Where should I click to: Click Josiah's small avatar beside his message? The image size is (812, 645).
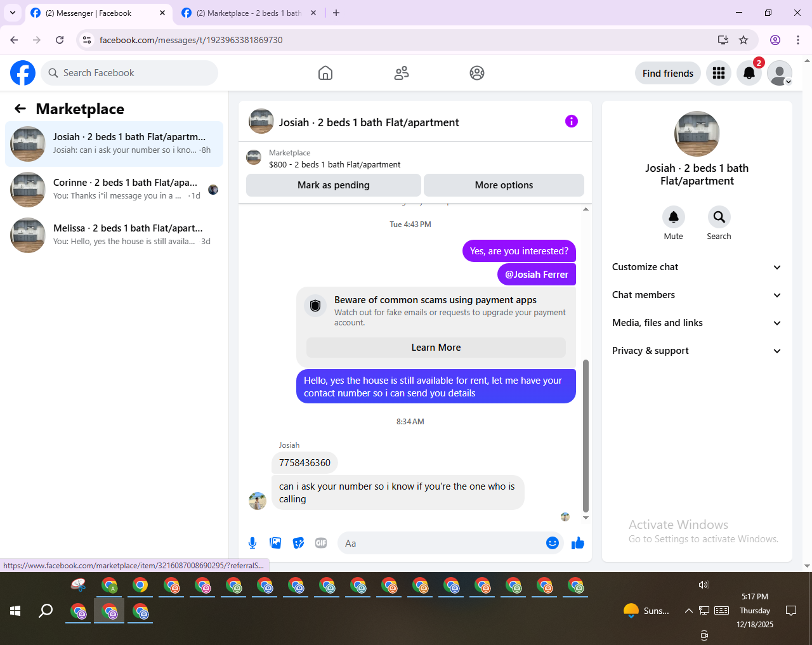point(258,501)
